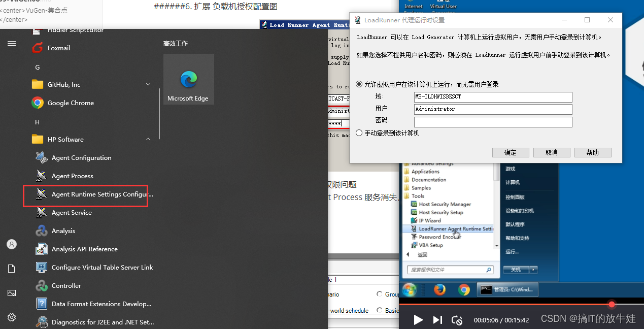Image resolution: width=644 pixels, height=329 pixels.
Task: Click the Windows 7 Start orb
Action: (x=409, y=289)
